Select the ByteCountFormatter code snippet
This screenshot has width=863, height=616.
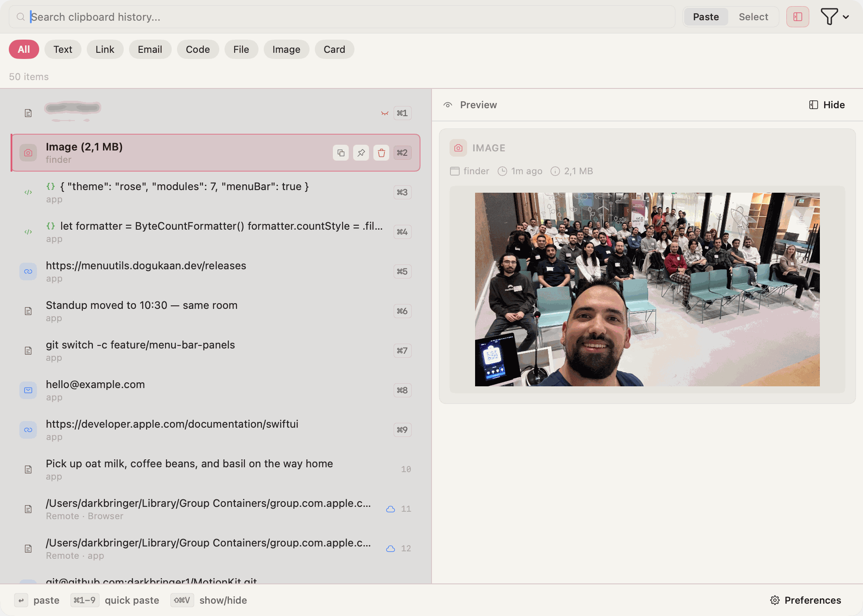click(215, 232)
